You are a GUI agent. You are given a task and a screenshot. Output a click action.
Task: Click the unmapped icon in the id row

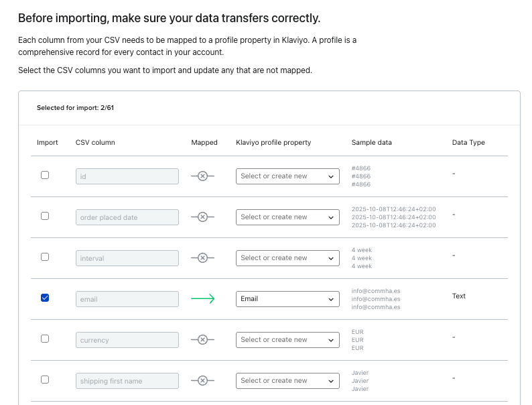click(202, 176)
